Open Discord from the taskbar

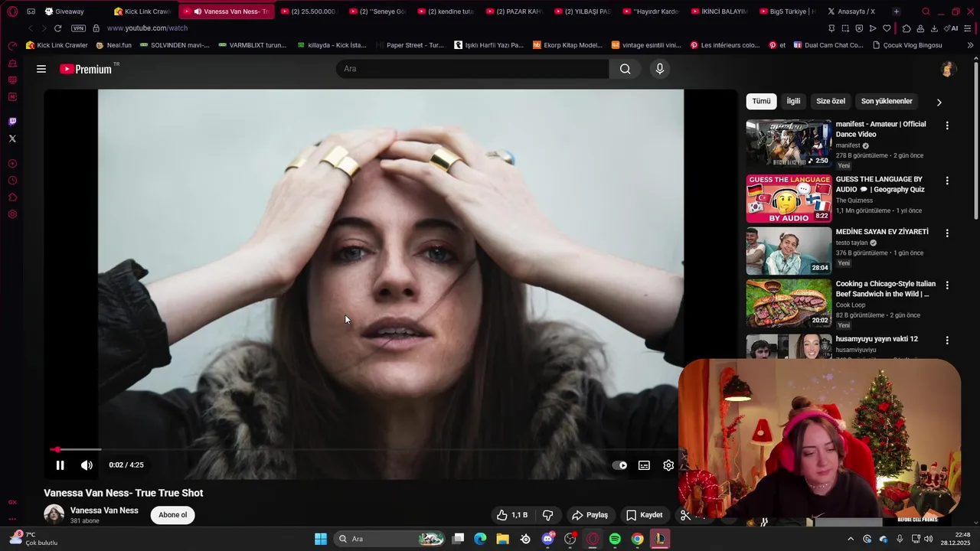click(x=548, y=539)
